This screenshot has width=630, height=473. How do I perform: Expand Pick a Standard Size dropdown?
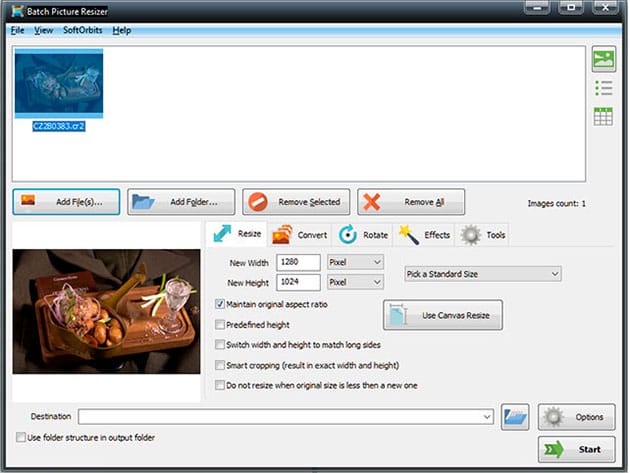tap(482, 272)
